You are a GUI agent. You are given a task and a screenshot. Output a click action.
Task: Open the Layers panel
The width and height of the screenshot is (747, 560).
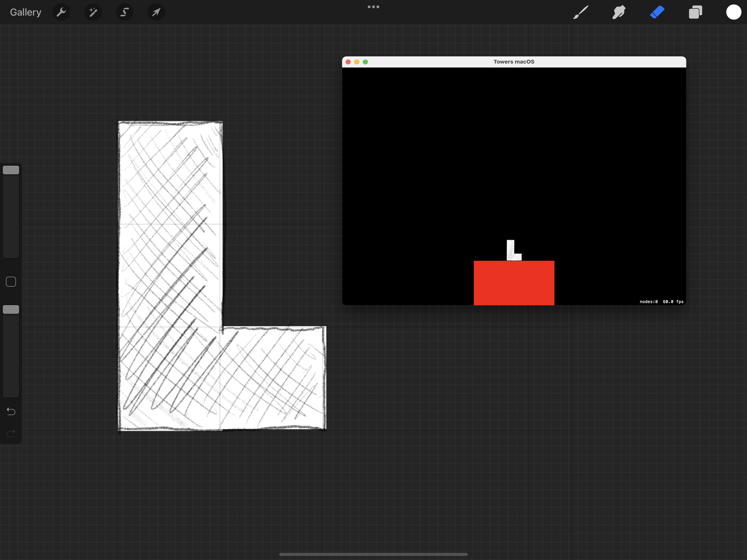[695, 12]
